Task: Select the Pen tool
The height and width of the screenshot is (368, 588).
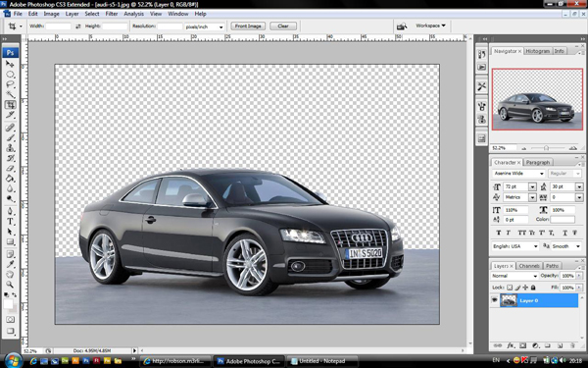Action: pos(10,211)
